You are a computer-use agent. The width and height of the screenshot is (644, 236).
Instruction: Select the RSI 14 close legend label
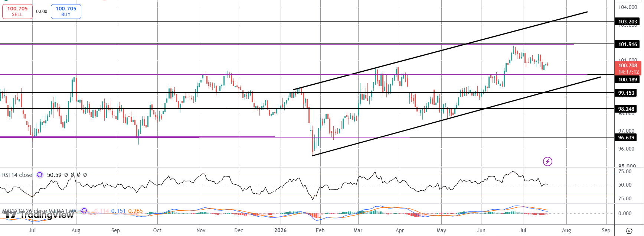[17, 175]
